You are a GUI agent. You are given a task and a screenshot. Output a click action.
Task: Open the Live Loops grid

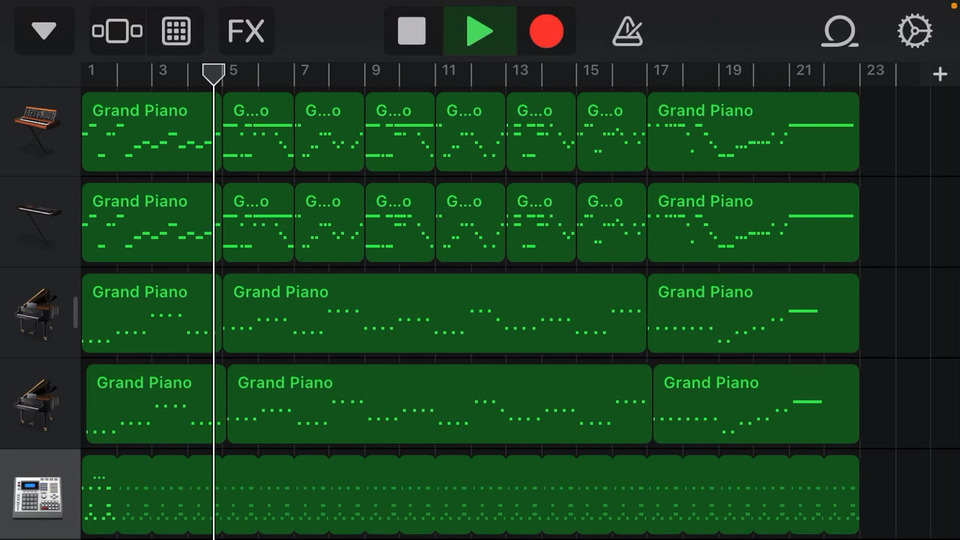pyautogui.click(x=176, y=31)
